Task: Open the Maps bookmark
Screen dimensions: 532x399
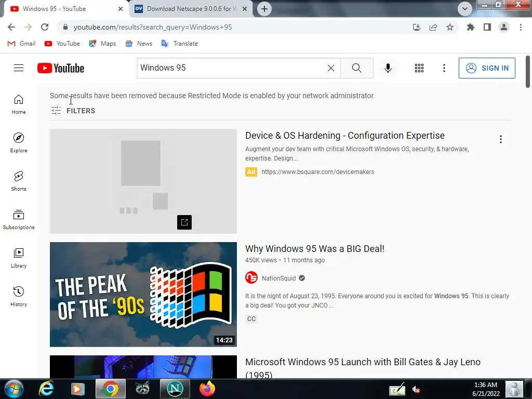Action: click(x=102, y=44)
